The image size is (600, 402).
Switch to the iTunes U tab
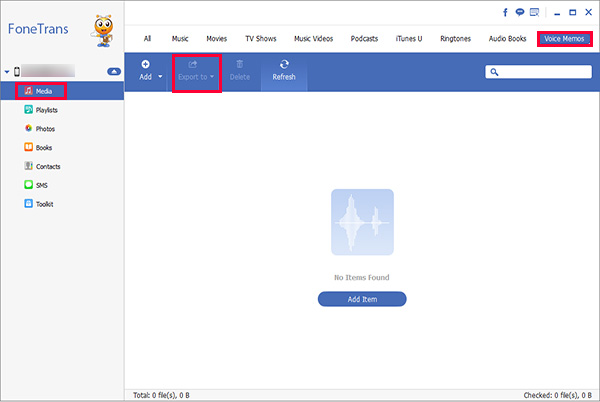point(409,39)
